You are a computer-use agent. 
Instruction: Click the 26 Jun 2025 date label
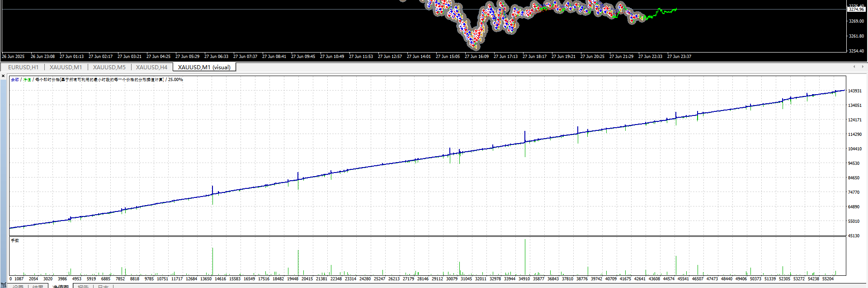click(x=13, y=57)
